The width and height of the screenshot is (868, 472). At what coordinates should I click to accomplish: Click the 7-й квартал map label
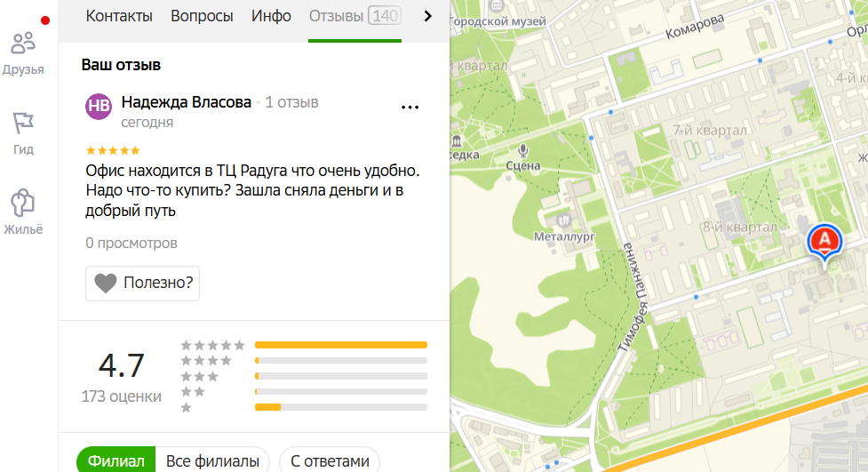click(x=710, y=130)
